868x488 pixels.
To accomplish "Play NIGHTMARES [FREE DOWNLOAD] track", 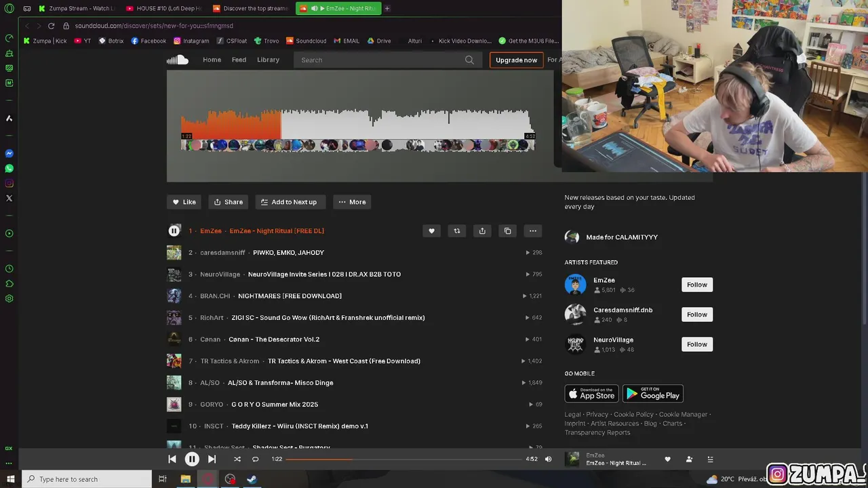I will 290,296.
